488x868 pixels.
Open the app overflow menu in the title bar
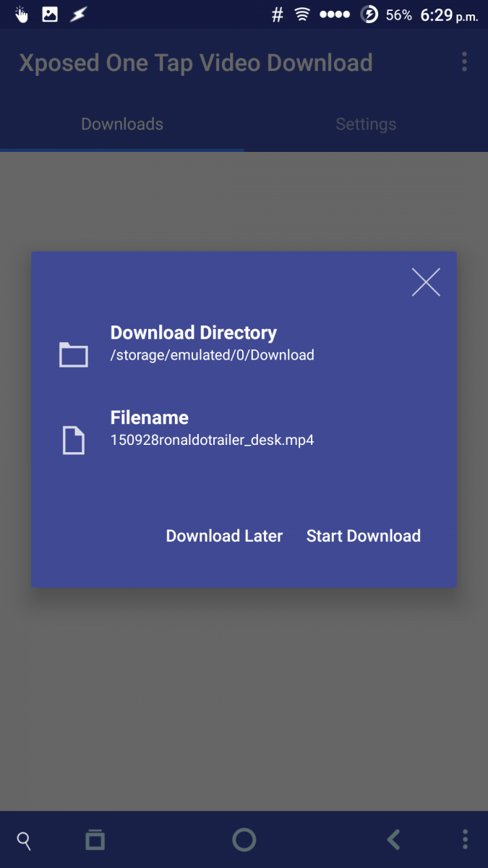pyautogui.click(x=464, y=62)
